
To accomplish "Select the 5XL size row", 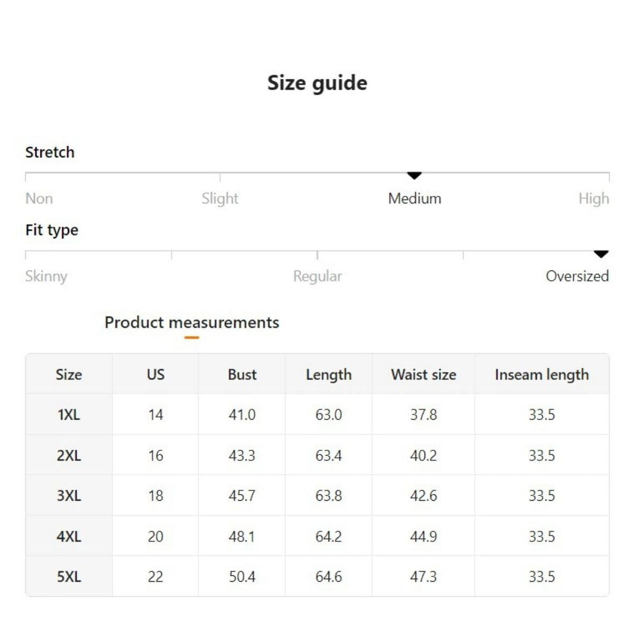I will click(x=69, y=577).
